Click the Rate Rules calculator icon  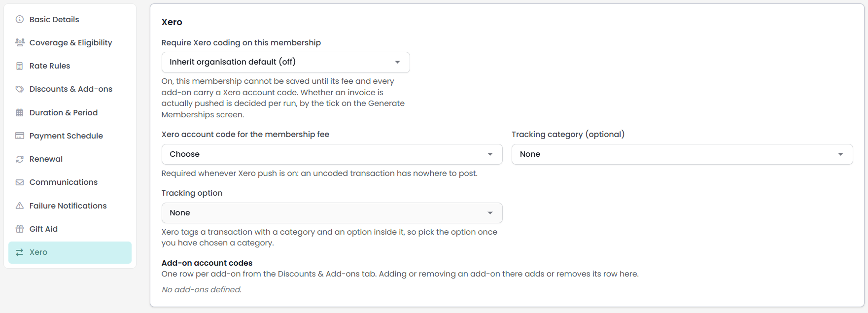(x=20, y=66)
